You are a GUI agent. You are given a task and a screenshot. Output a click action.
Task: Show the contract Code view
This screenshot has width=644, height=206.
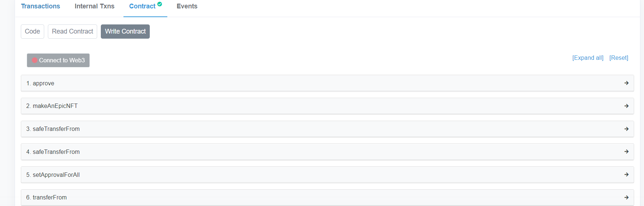(33, 31)
